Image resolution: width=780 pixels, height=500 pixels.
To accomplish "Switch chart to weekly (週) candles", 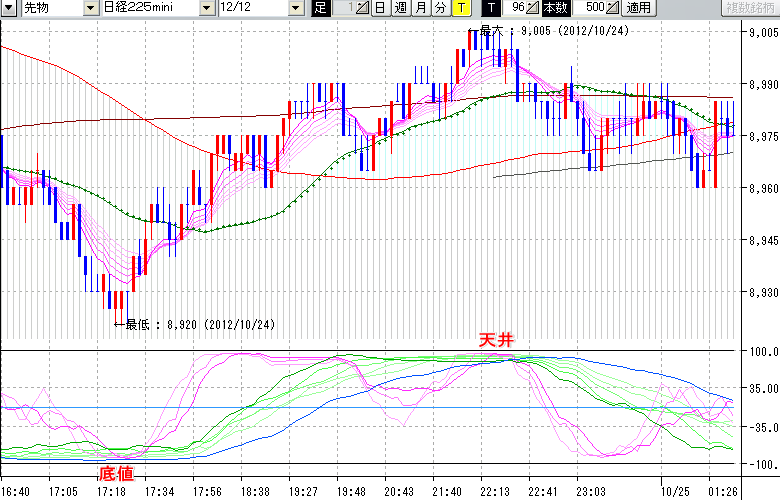I will [400, 8].
